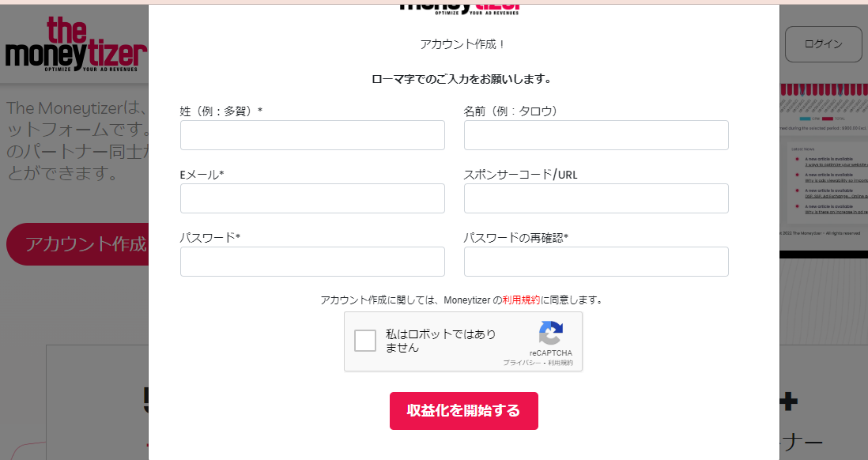This screenshot has height=460, width=868.
Task: Select the スポンサーコード/URL input field
Action: coord(596,198)
